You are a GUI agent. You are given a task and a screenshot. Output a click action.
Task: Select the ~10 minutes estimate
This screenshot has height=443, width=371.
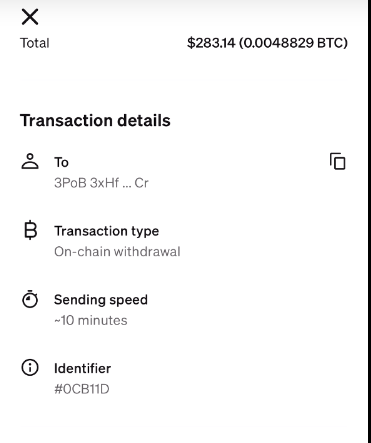pos(91,320)
